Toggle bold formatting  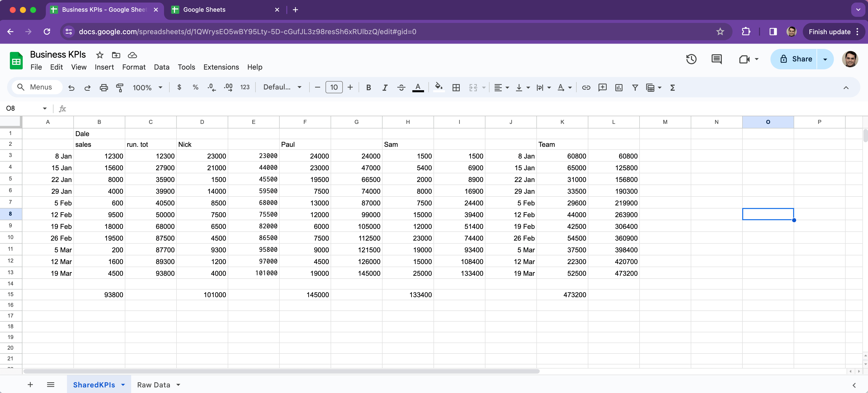pyautogui.click(x=368, y=87)
